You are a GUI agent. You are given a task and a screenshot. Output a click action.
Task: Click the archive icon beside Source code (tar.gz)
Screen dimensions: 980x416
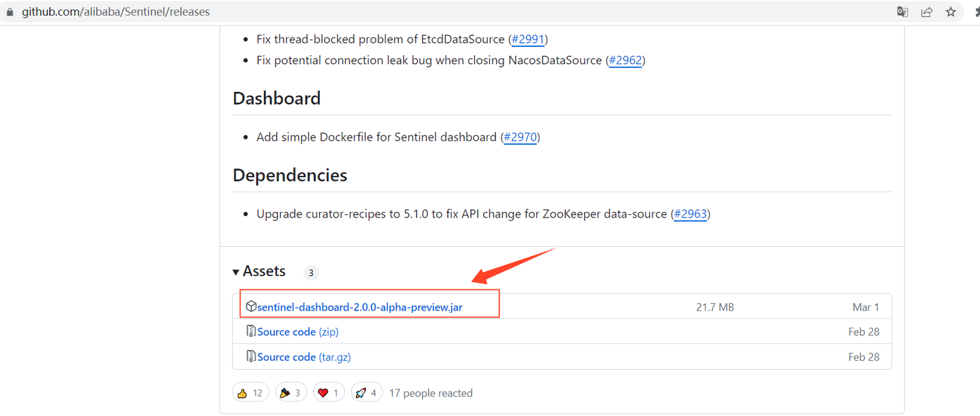pos(251,357)
